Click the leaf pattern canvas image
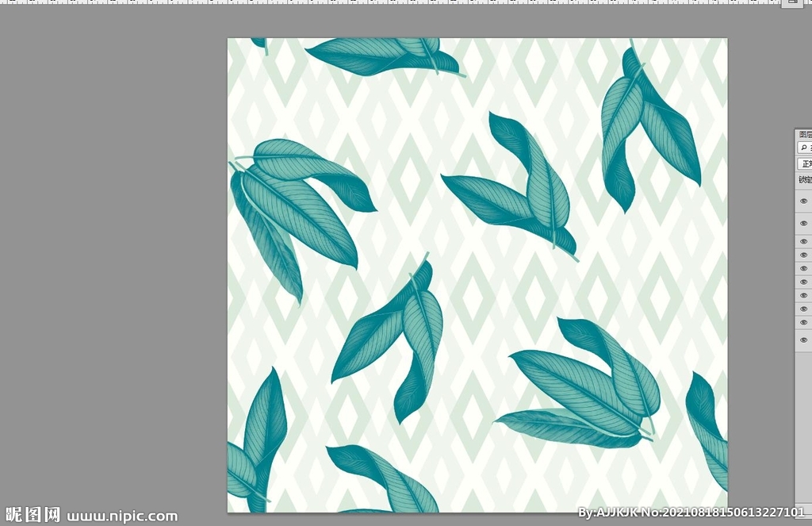Image resolution: width=812 pixels, height=526 pixels. point(477,275)
